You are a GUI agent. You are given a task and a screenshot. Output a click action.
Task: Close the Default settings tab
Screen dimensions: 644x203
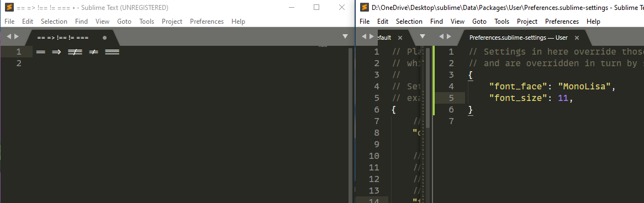pyautogui.click(x=400, y=38)
